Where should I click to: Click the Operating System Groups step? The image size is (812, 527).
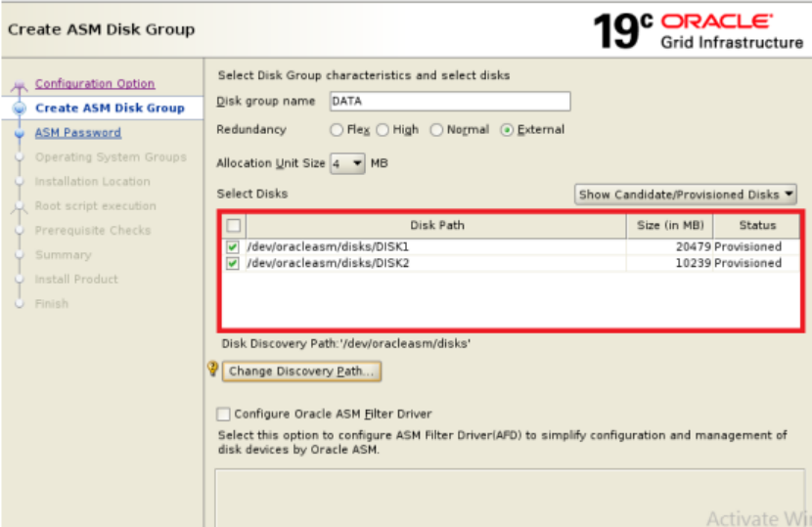(111, 157)
